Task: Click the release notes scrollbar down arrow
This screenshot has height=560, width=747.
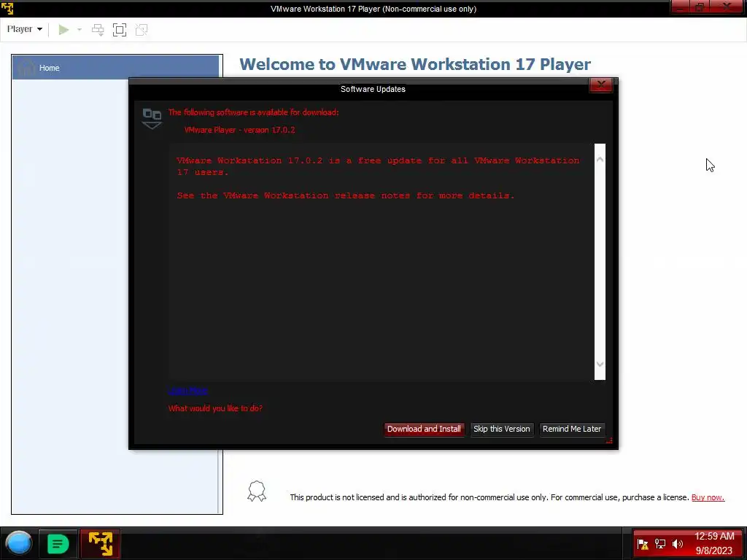Action: pyautogui.click(x=600, y=365)
